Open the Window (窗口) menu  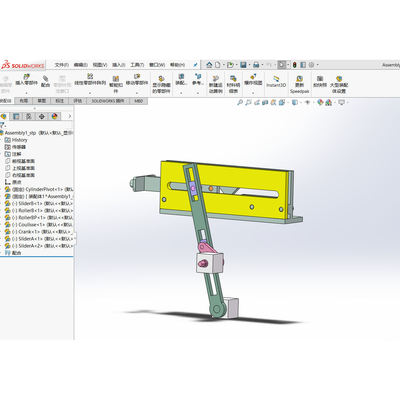pos(157,65)
